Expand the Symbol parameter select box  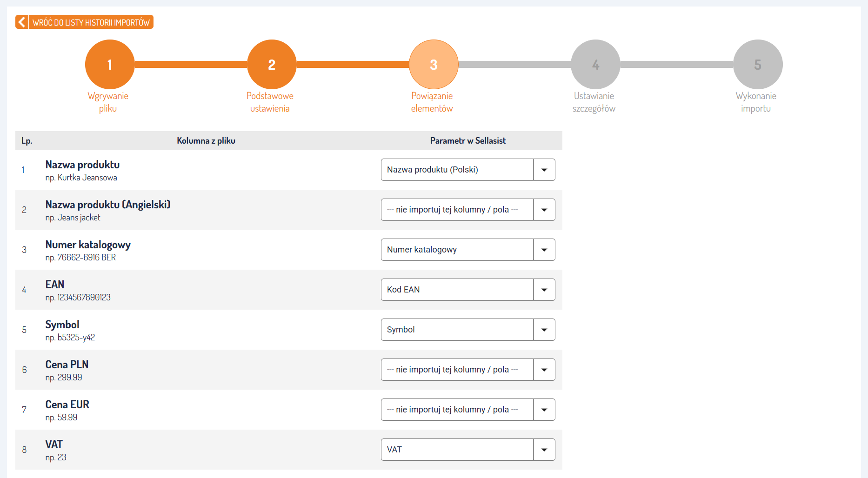(x=467, y=330)
